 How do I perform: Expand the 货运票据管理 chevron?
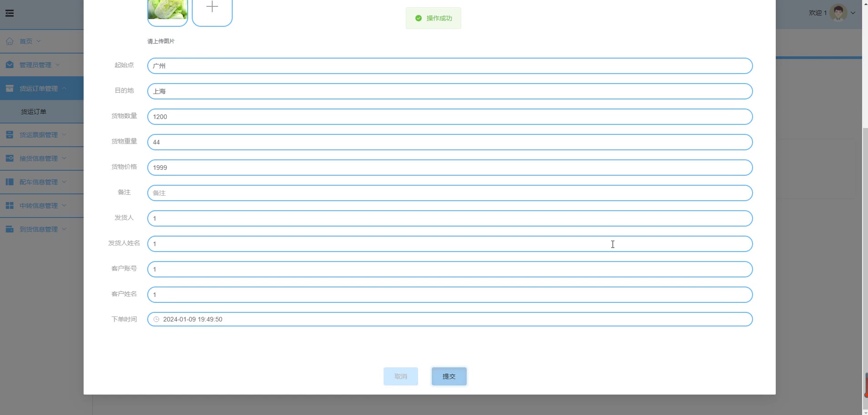(64, 135)
